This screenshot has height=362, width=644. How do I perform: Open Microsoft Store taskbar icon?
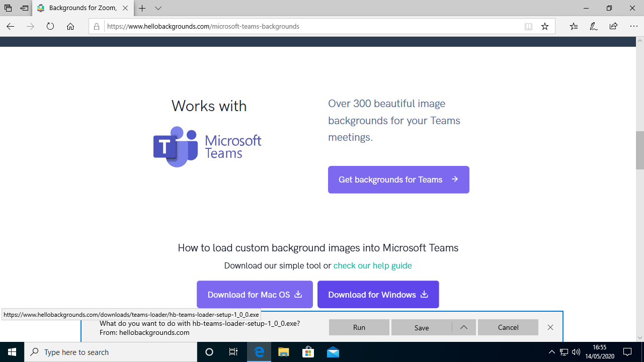tap(308, 352)
